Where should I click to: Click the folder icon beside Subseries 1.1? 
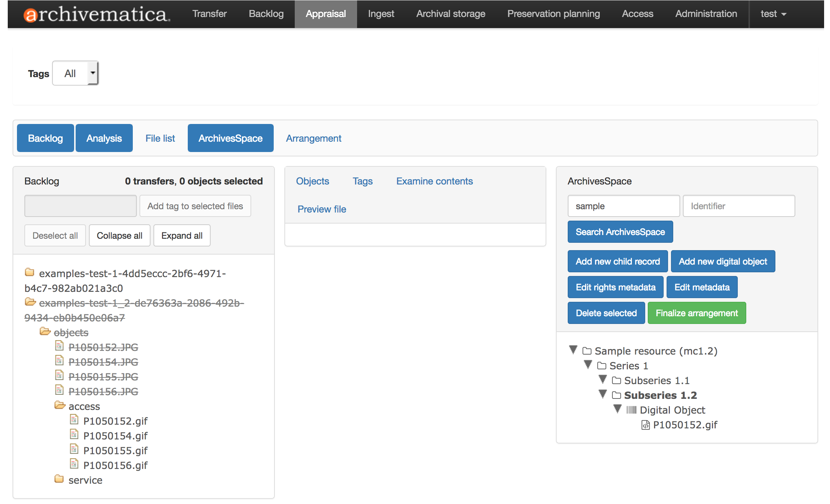[616, 380]
